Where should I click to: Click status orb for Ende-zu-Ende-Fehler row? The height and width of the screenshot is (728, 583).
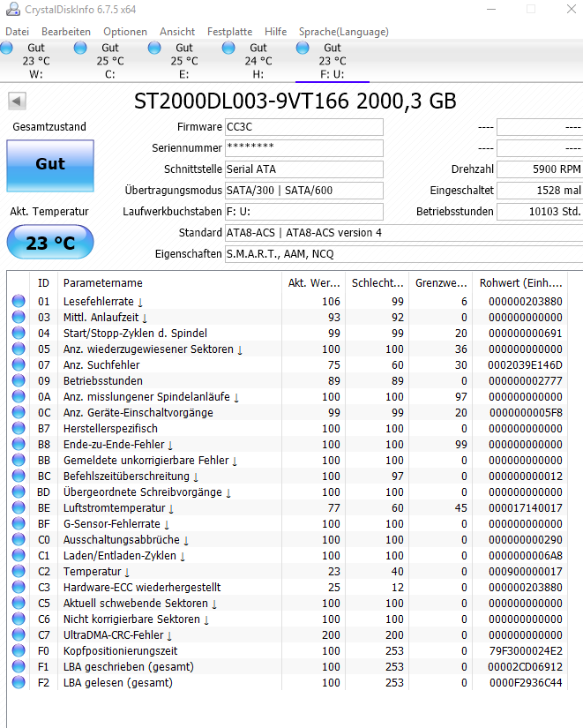tap(19, 444)
